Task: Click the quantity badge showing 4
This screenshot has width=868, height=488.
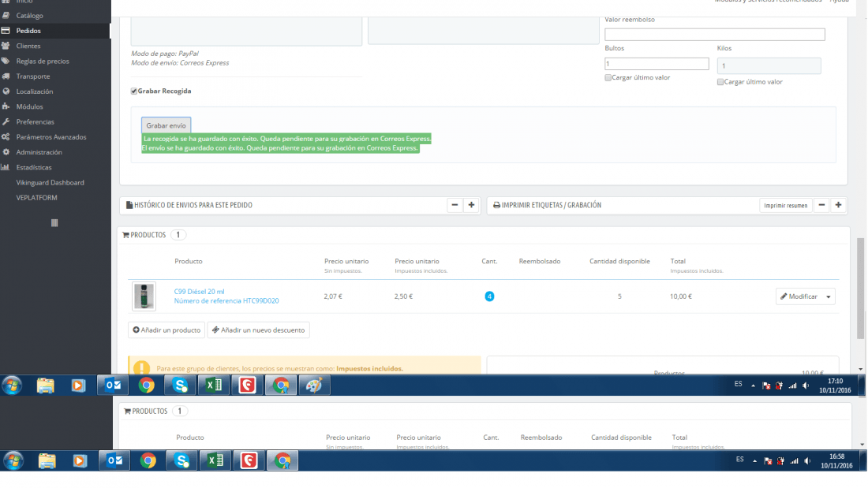Action: coord(489,296)
